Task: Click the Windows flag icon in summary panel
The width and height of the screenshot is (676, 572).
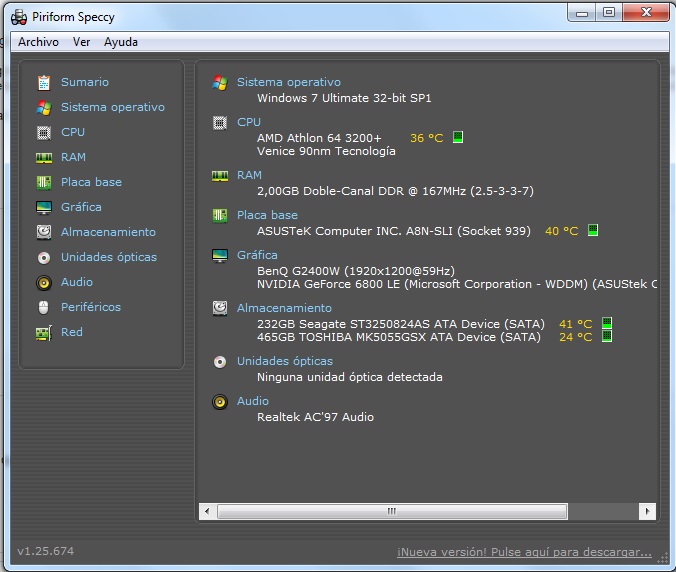Action: click(x=220, y=83)
